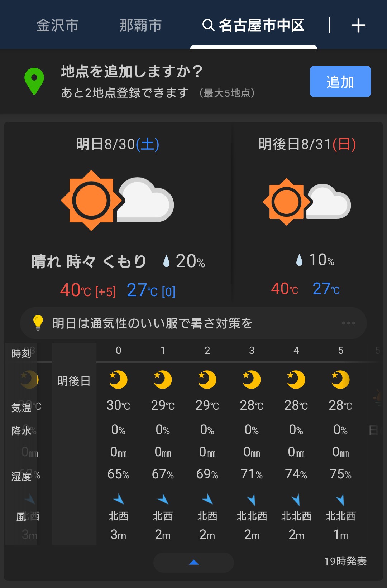This screenshot has height=588, width=387.
Task: Tap the plus icon to add location
Action: [358, 26]
